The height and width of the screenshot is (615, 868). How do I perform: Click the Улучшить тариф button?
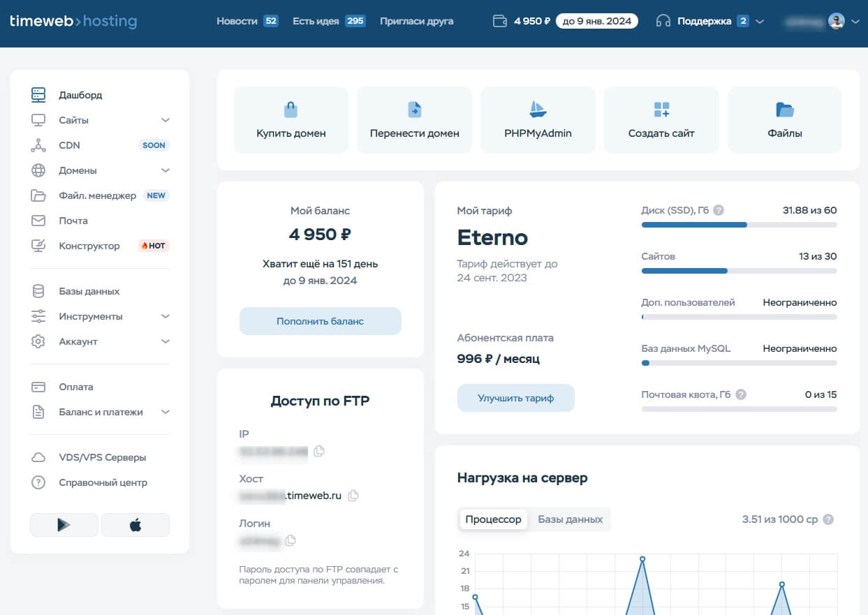tap(516, 398)
